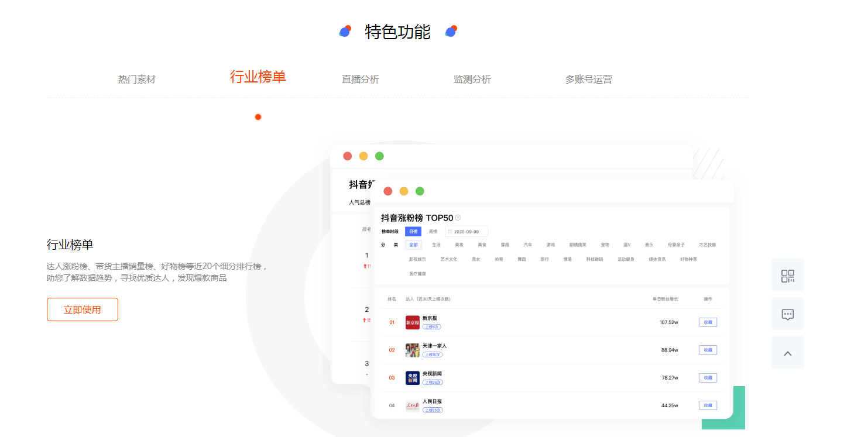Select the 艺术文化 category

[x=449, y=259]
